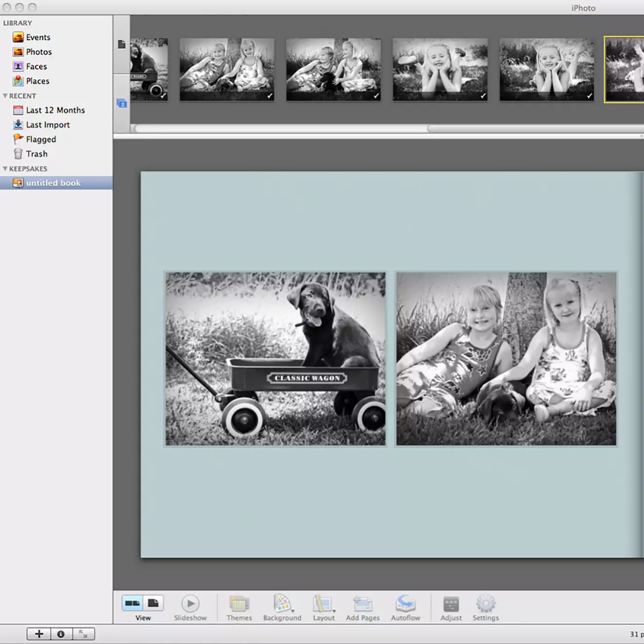This screenshot has width=644, height=644.
Task: Enter full screen mode using the arrows button
Action: 83,634
